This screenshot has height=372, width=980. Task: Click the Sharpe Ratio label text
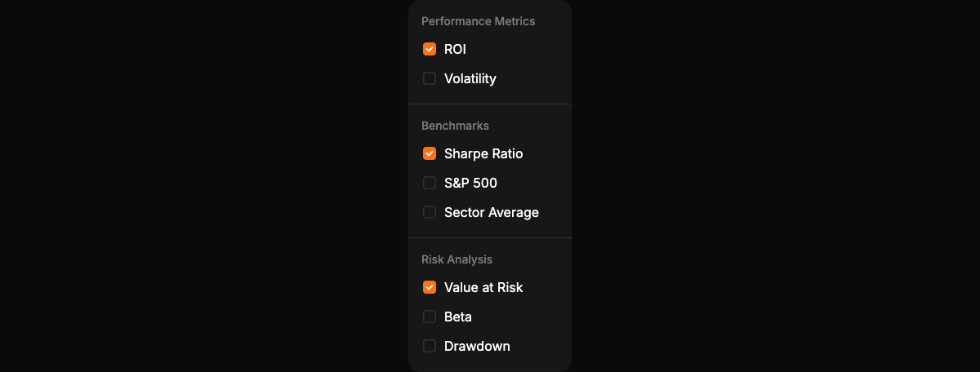483,153
